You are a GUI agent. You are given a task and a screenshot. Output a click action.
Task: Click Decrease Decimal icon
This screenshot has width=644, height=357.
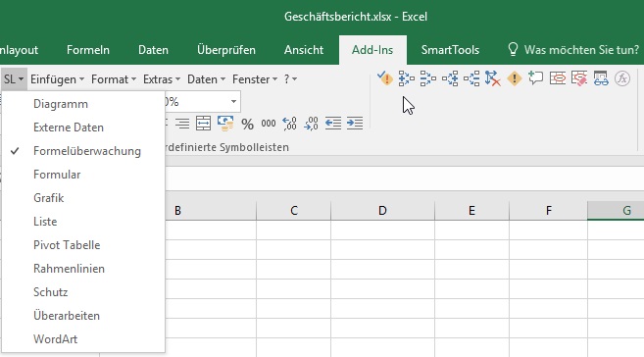point(311,124)
